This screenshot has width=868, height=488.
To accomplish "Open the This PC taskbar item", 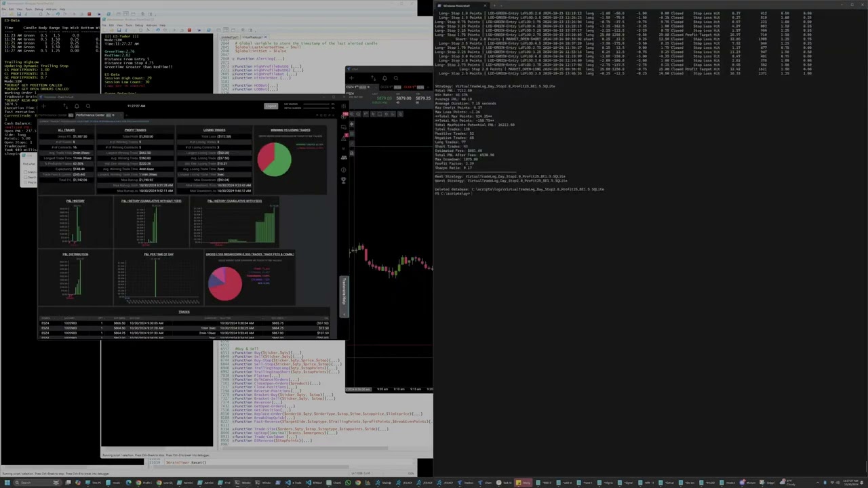I will tap(93, 483).
